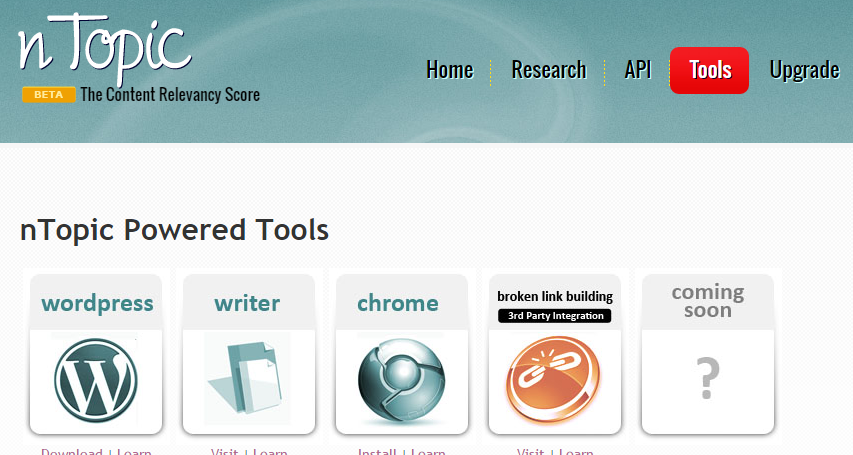Click the Install link under chrome
The width and height of the screenshot is (853, 455).
pos(377,452)
